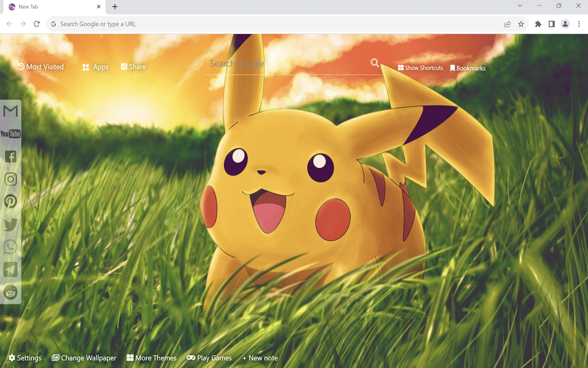Screen dimensions: 588x368
Task: Click Show Shortcuts
Action: pos(420,68)
